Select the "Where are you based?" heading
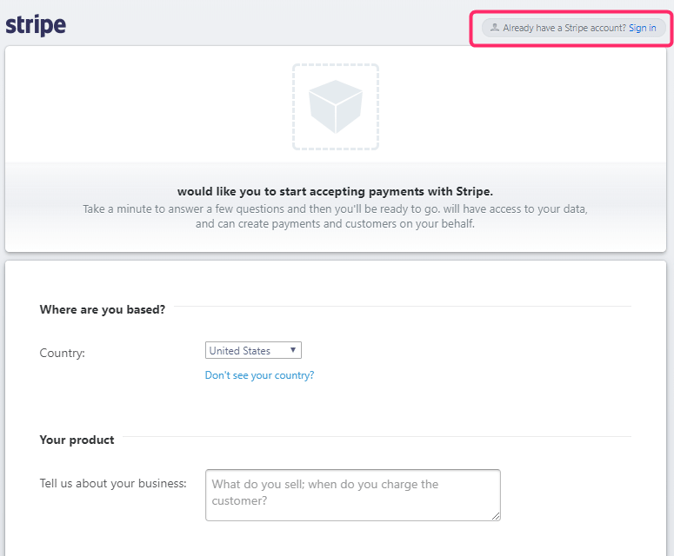 102,310
